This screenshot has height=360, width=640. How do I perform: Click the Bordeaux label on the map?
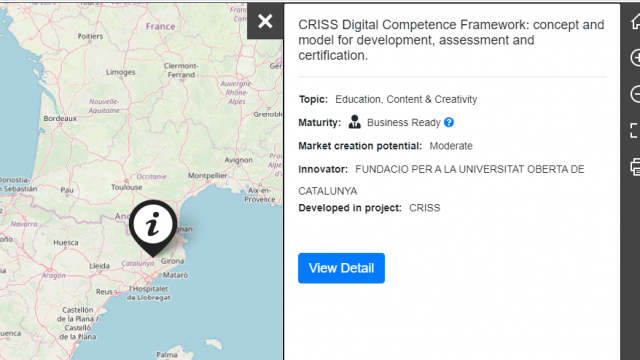(x=60, y=118)
